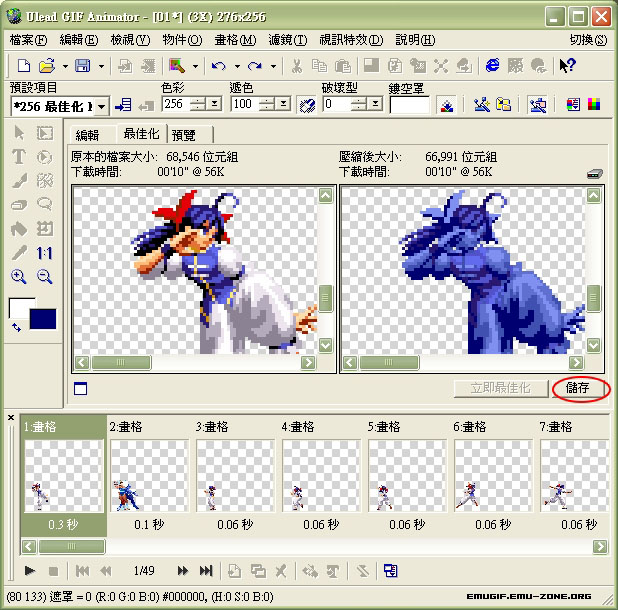Viewport: 618px width, 610px height.
Task: Go to the next frame
Action: click(182, 571)
